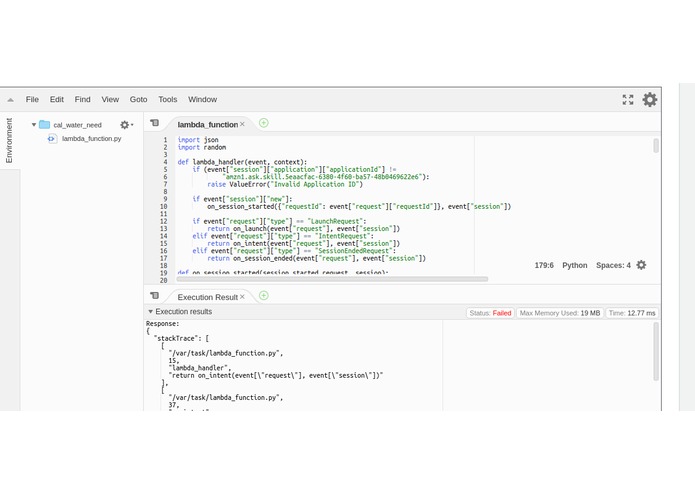This screenshot has height=494, width=695.
Task: Click Max Memory Used: 19 MB badge
Action: pyautogui.click(x=560, y=313)
